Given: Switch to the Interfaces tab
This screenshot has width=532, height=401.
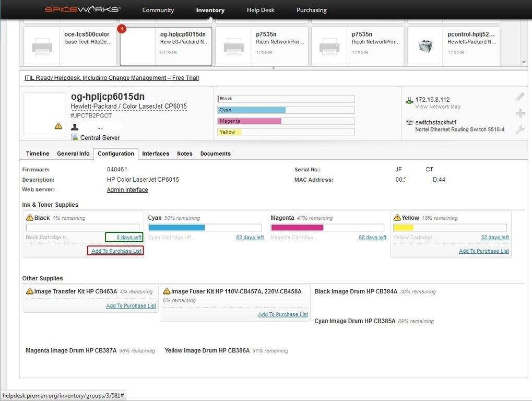Looking at the screenshot, I should [155, 154].
